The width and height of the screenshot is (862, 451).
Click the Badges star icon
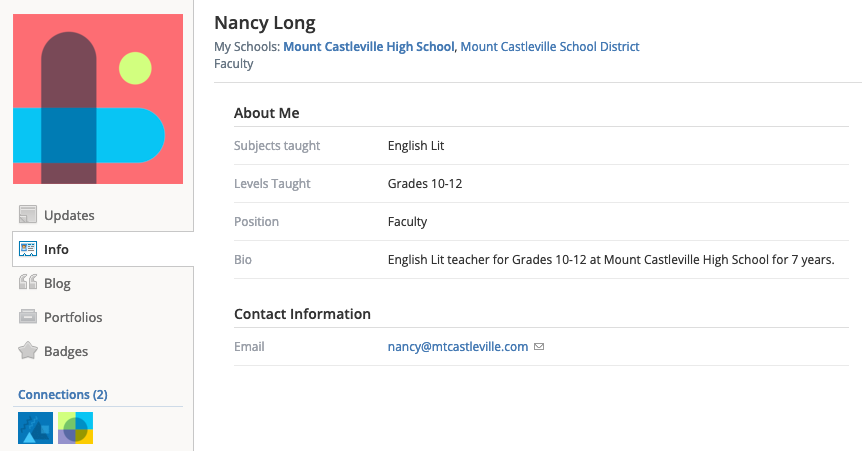point(28,351)
